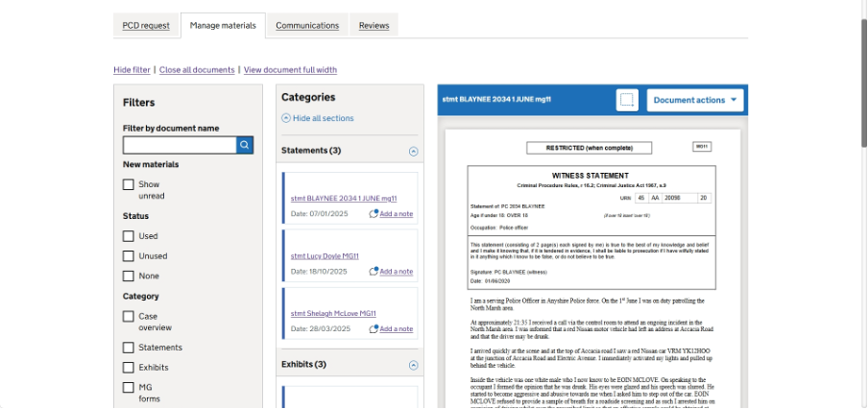Image resolution: width=868 pixels, height=409 pixels.
Task: Click the area selection tool icon
Action: pyautogui.click(x=627, y=100)
